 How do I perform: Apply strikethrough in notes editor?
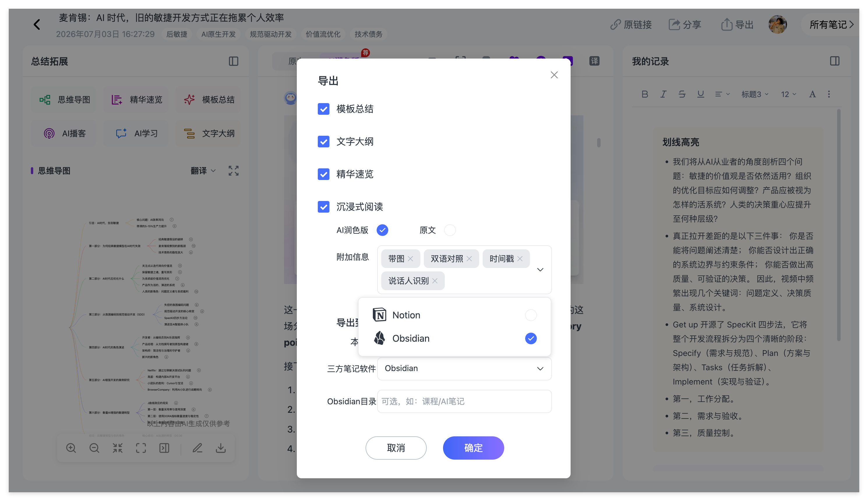coord(682,94)
